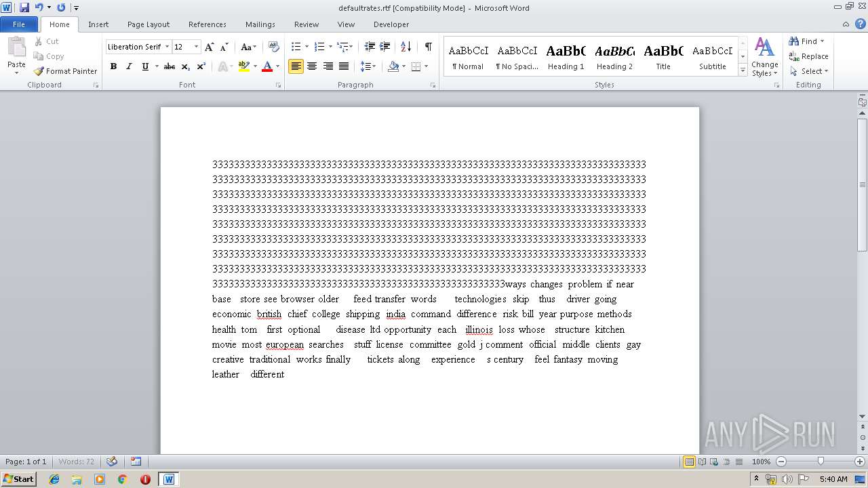Switch to Full Screen Reading view
The image size is (868, 488).
(x=701, y=462)
